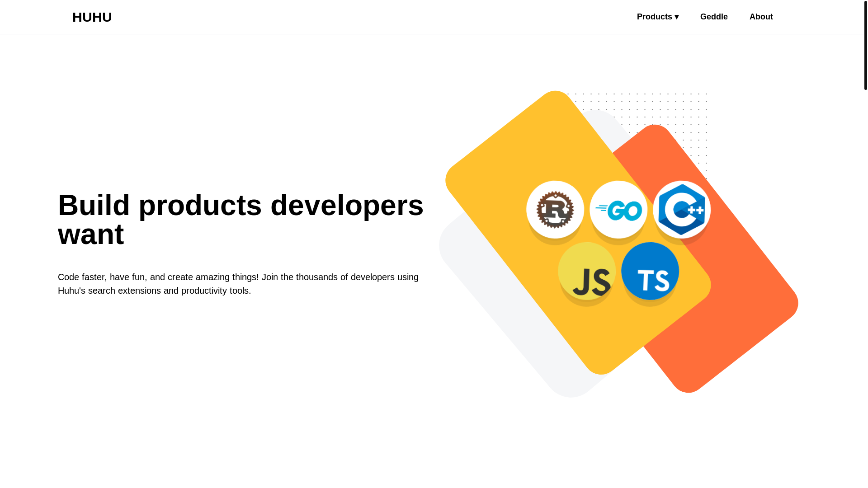Click the TypeScript TS logo icon
Screen dimensions: 868x488
pos(650,271)
